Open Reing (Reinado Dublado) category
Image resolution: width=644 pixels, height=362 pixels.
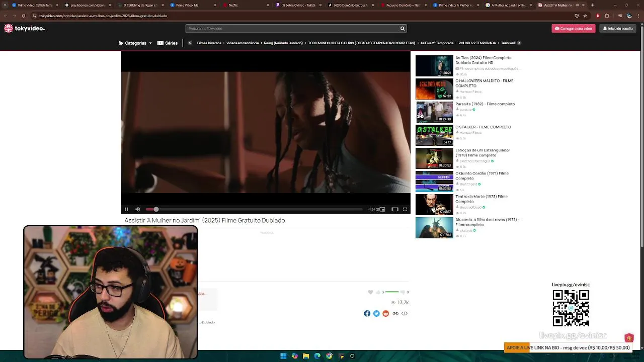[283, 43]
